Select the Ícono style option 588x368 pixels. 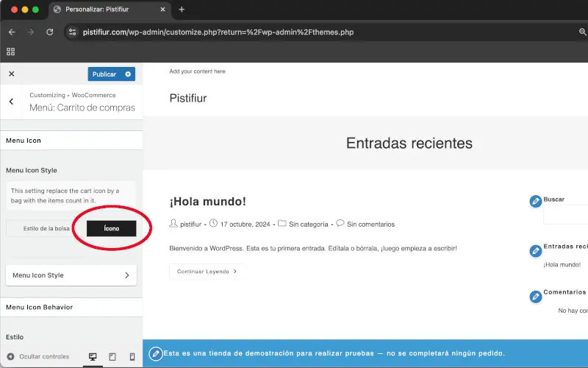click(112, 228)
